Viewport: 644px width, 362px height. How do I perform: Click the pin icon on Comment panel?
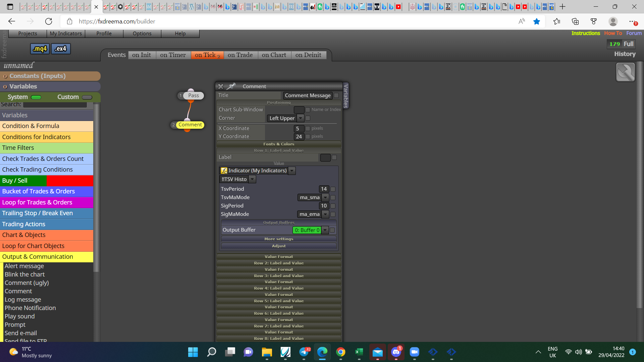click(231, 86)
